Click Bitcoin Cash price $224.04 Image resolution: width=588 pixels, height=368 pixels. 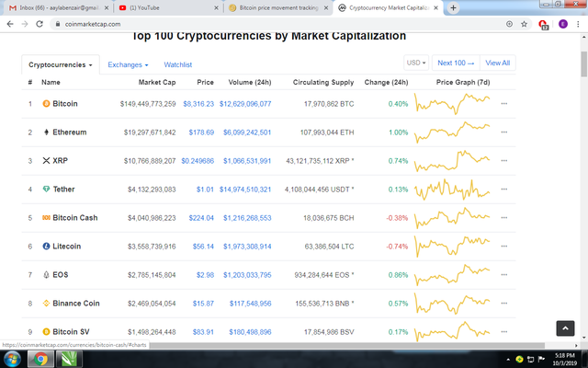coord(201,218)
